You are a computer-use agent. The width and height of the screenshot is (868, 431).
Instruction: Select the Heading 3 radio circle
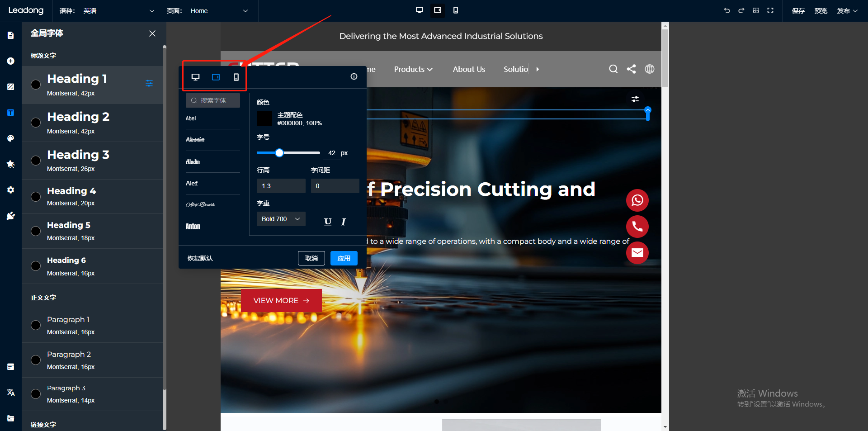pyautogui.click(x=36, y=161)
